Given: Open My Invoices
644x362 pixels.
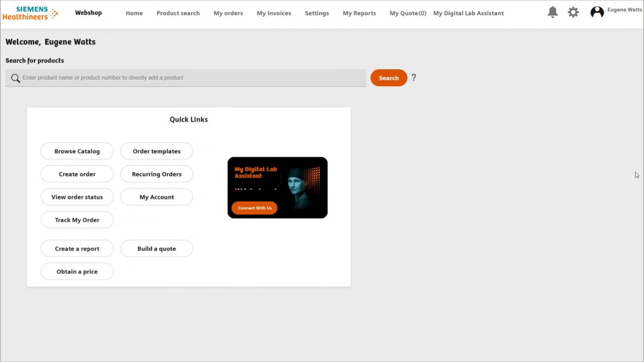Looking at the screenshot, I should [274, 13].
